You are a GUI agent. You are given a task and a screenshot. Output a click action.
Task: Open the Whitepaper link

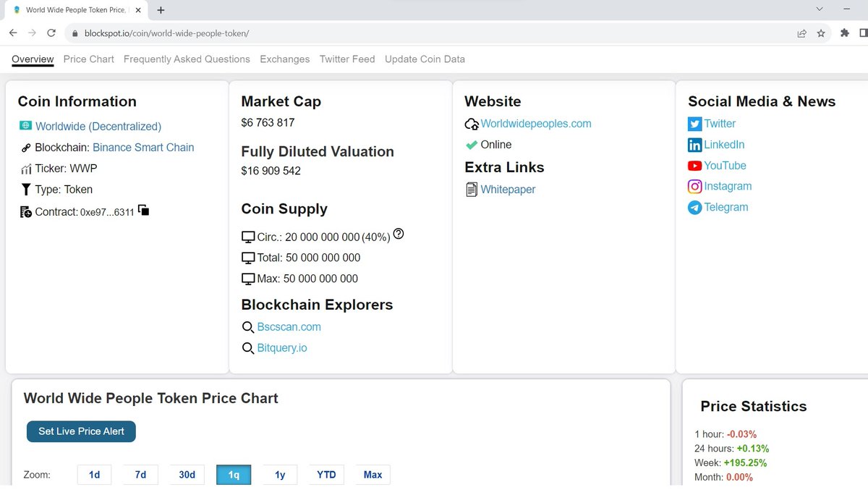(509, 190)
